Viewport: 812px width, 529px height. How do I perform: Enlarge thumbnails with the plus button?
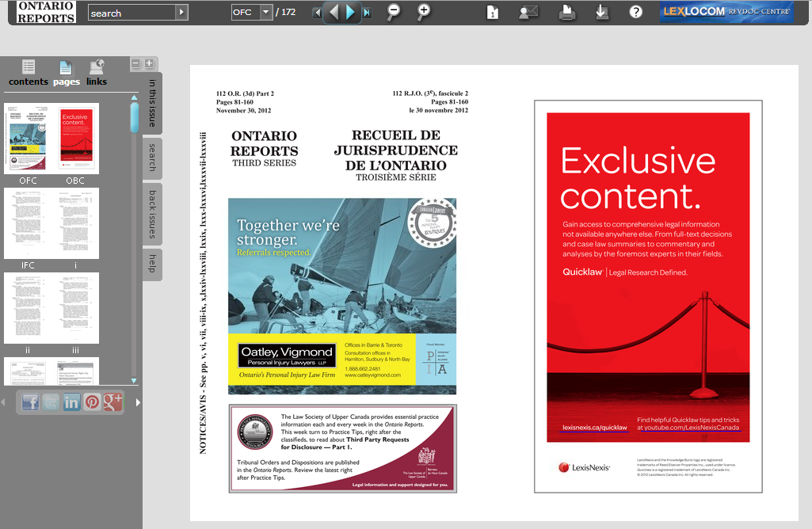pyautogui.click(x=149, y=63)
